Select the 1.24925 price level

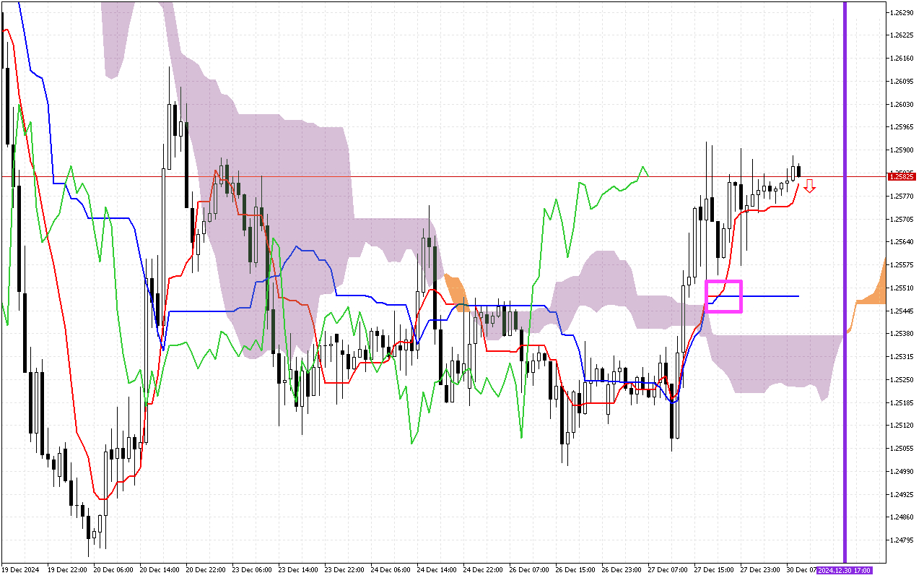click(902, 495)
